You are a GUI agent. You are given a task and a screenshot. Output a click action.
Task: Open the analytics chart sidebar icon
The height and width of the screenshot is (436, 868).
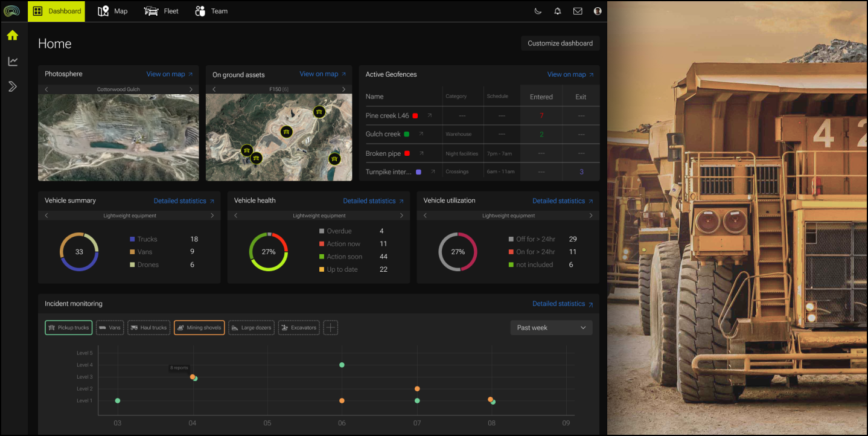pyautogui.click(x=13, y=61)
